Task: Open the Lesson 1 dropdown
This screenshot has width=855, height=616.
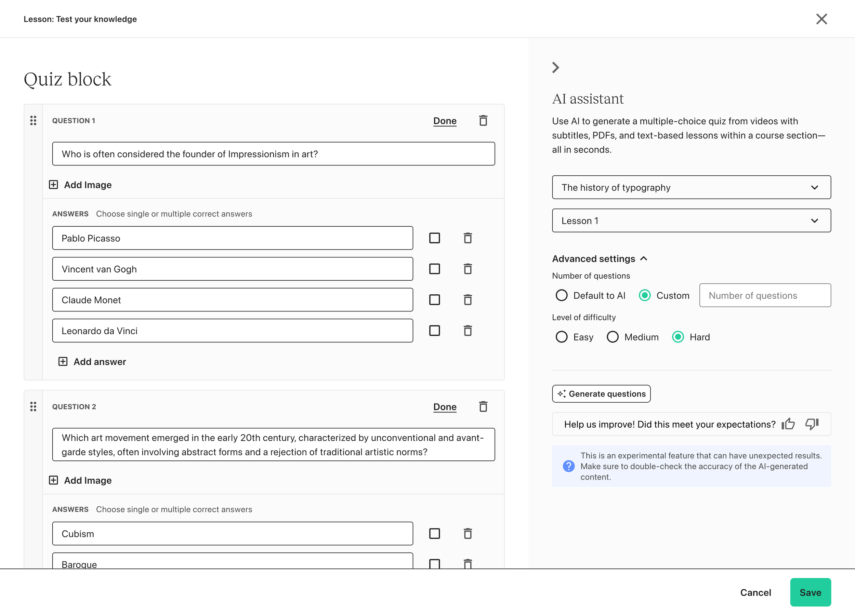Action: coord(691,220)
